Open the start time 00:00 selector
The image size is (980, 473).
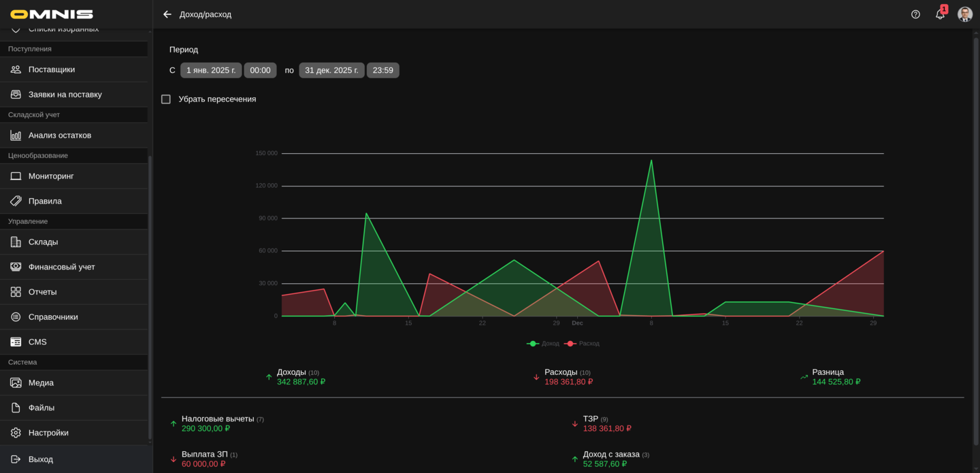[x=260, y=70]
